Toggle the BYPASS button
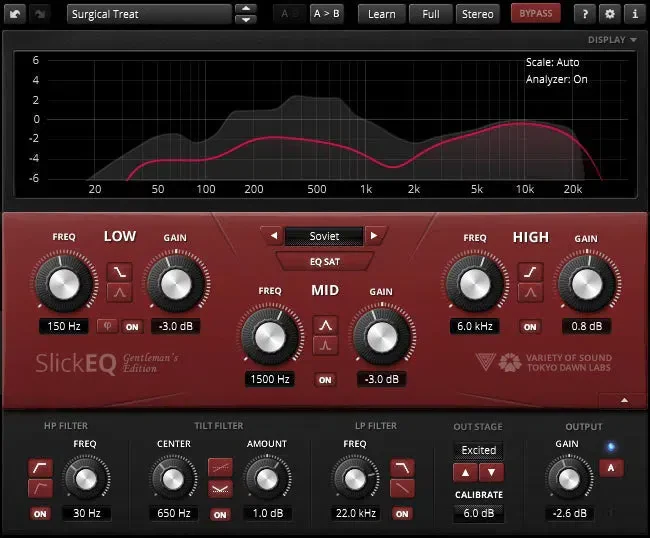The width and height of the screenshot is (650, 538). tap(536, 14)
